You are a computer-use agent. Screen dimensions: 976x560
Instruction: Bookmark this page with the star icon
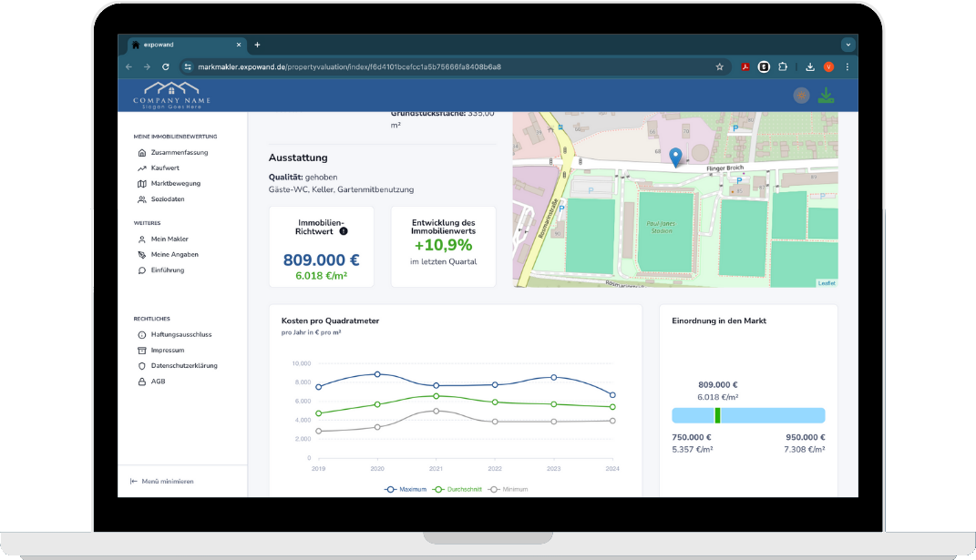point(719,66)
